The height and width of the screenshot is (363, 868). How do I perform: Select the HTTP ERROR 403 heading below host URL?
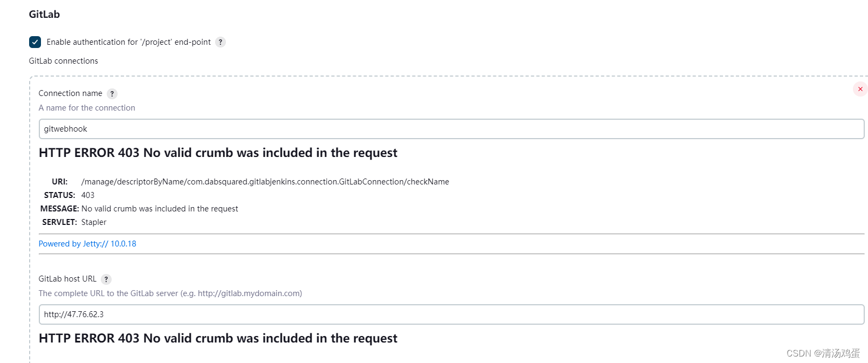[218, 338]
